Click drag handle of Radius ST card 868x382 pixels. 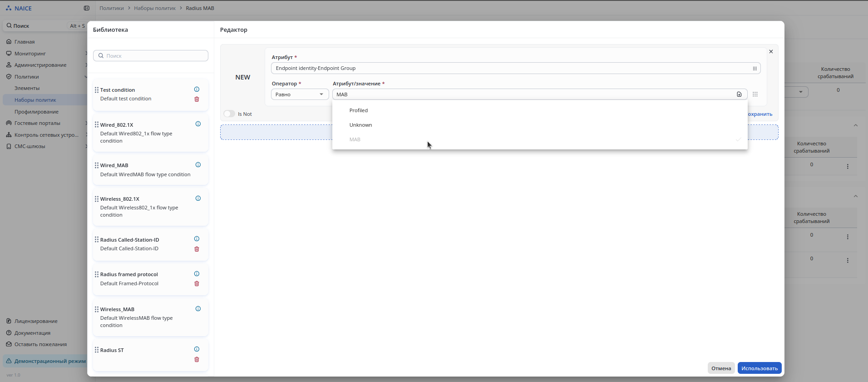[97, 350]
